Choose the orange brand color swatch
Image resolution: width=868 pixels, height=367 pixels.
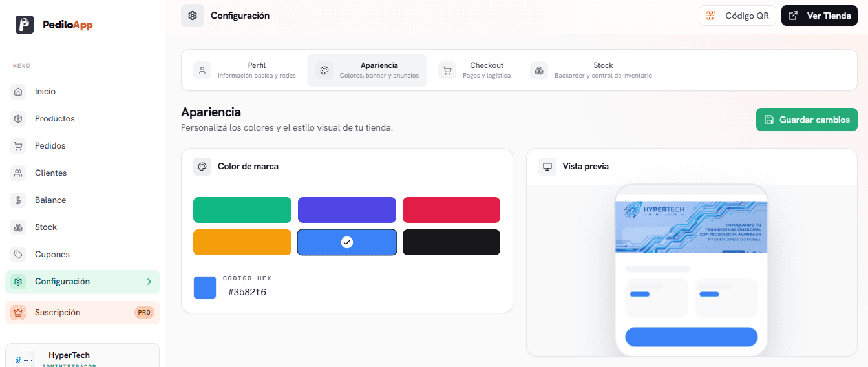pos(242,242)
